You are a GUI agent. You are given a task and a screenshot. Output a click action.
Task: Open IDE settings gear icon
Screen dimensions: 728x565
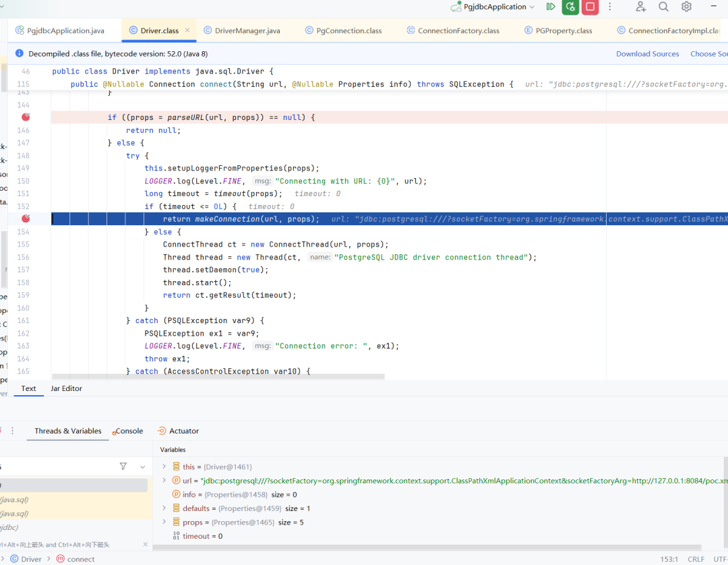pyautogui.click(x=686, y=7)
